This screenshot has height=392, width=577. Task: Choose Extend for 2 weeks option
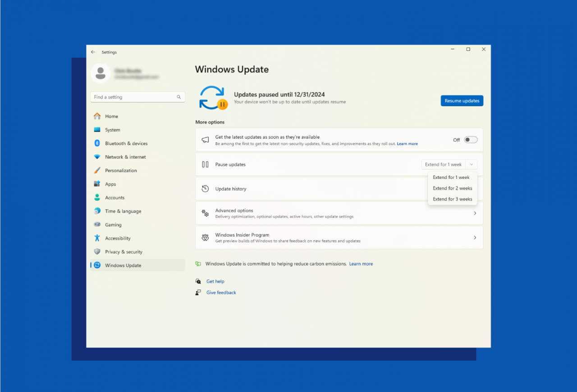click(452, 188)
